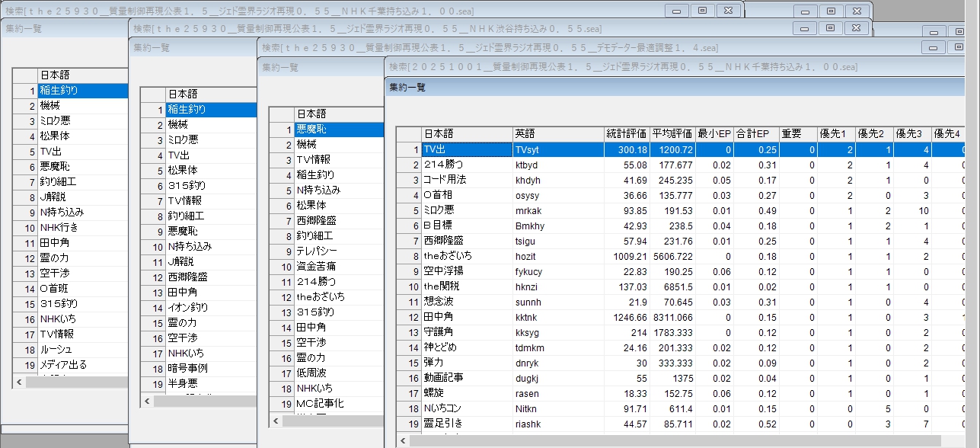This screenshot has height=448, width=980.
Task: Select テレパシー in the third list
Action: click(x=338, y=251)
